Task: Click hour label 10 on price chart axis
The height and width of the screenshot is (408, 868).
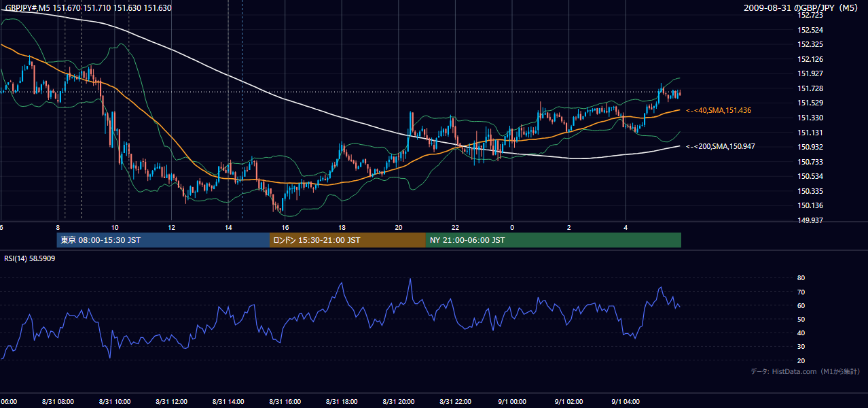Action: point(115,227)
